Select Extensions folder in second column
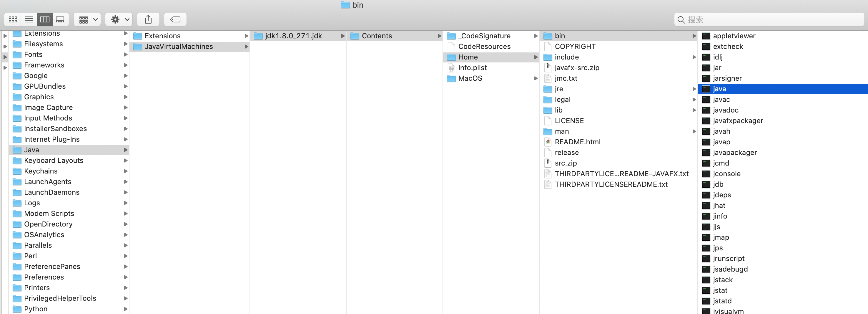Screen dimensions: 868x314 [x=162, y=36]
